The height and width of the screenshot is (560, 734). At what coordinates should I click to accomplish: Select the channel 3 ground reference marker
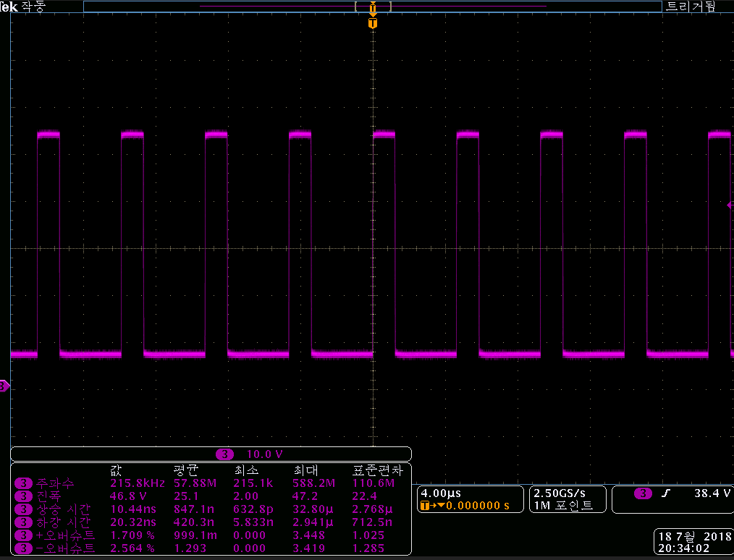(x=4, y=386)
